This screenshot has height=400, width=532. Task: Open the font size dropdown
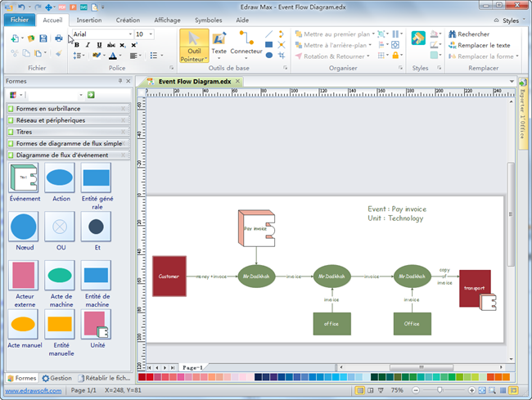[151, 34]
